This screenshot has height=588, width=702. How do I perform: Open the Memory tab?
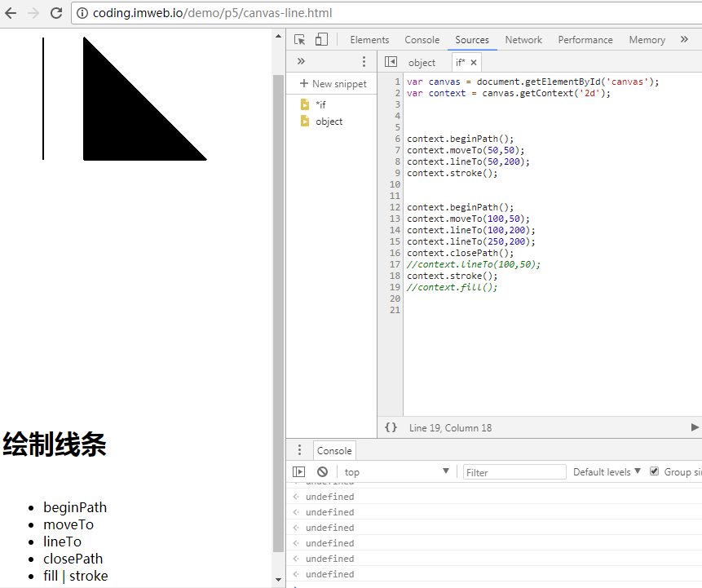click(647, 40)
